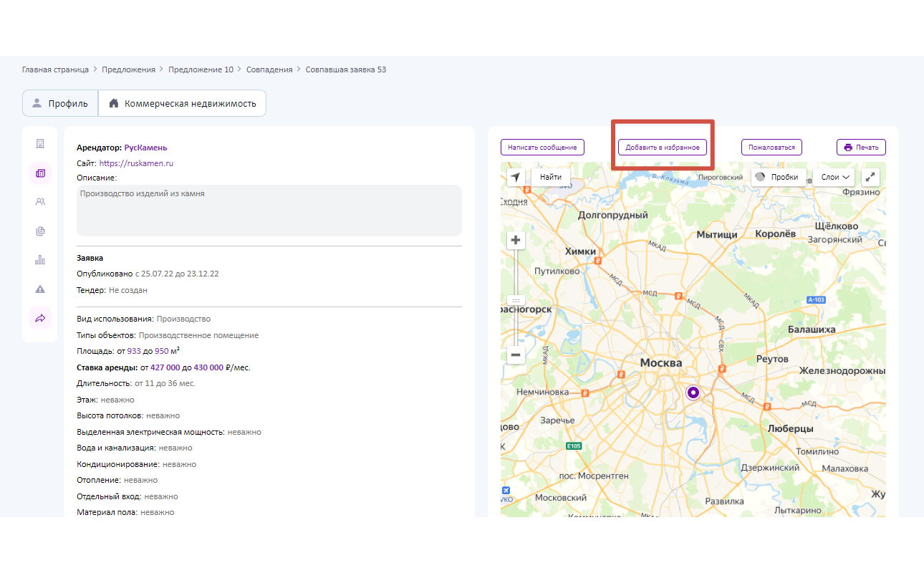Open the warning triangle icon in the sidebar

(x=40, y=289)
